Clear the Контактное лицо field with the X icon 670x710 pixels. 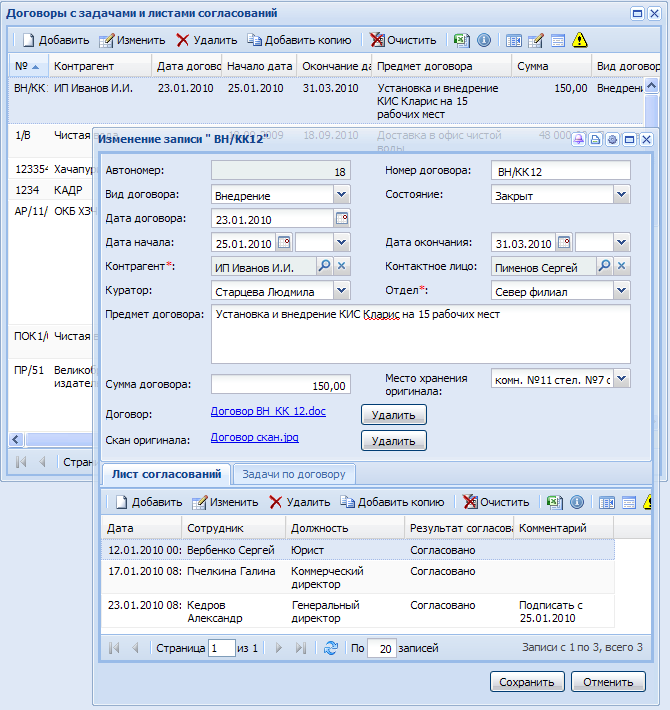(622, 266)
